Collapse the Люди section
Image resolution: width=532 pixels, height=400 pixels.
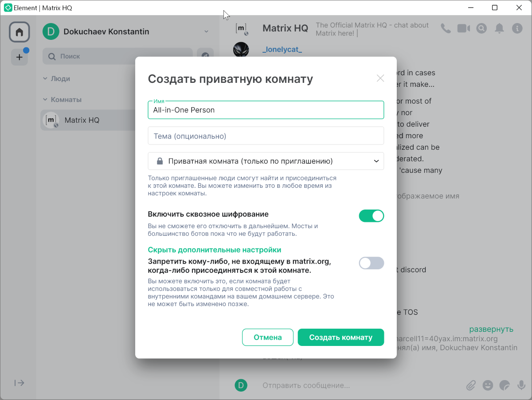[56, 78]
